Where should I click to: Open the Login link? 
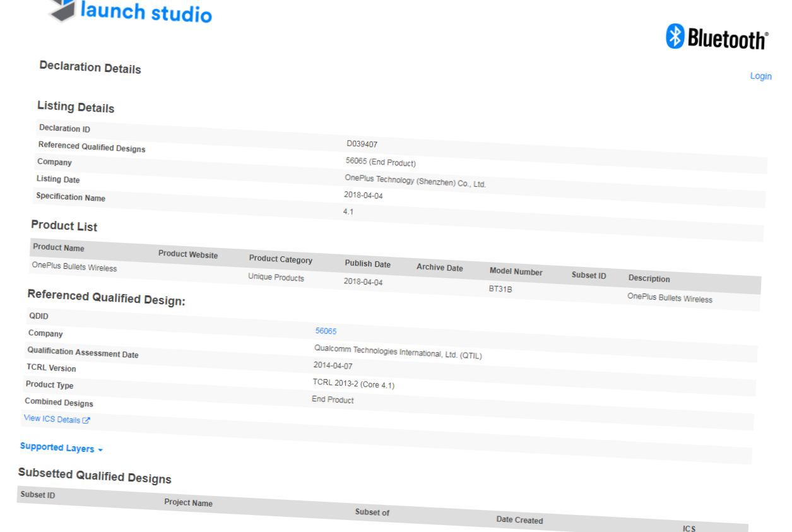[x=760, y=76]
